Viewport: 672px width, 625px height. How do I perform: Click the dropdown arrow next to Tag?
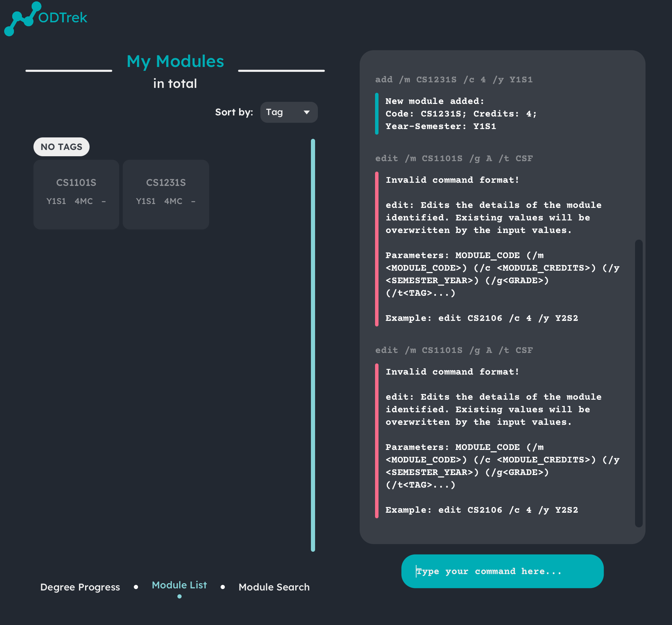307,112
